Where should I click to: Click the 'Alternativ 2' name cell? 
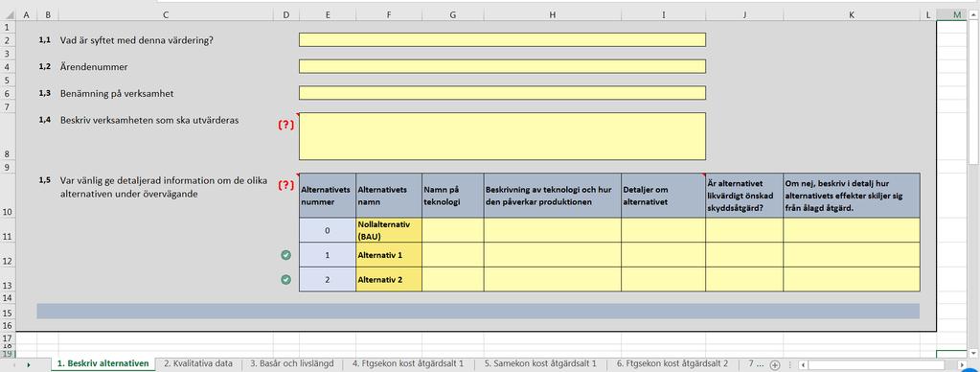point(389,279)
